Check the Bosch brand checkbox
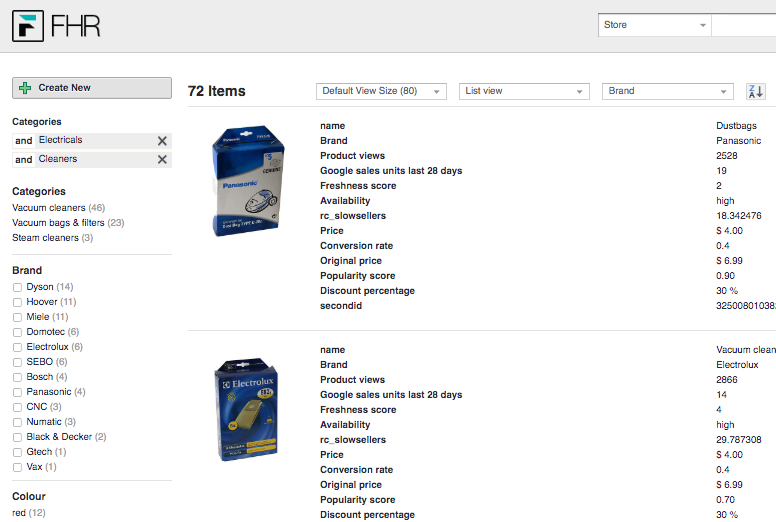776x522 pixels. pyautogui.click(x=17, y=378)
